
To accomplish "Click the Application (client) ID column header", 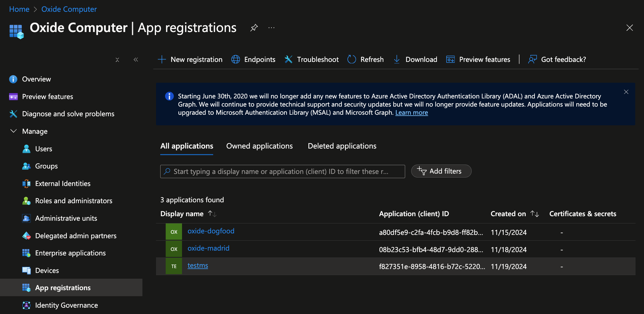I will pyautogui.click(x=414, y=214).
